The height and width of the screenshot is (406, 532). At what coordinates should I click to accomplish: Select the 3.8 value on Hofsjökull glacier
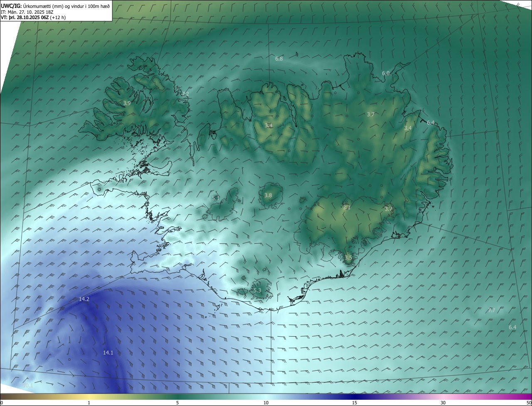pos(268,196)
